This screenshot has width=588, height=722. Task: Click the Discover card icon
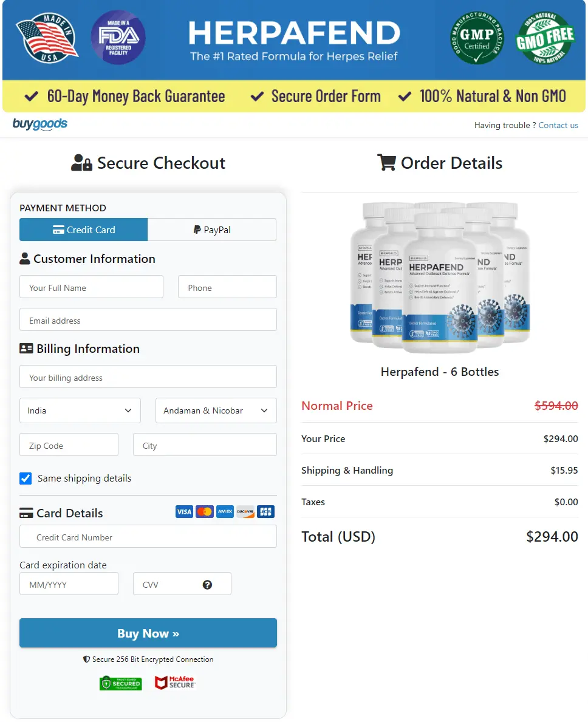[x=245, y=512]
